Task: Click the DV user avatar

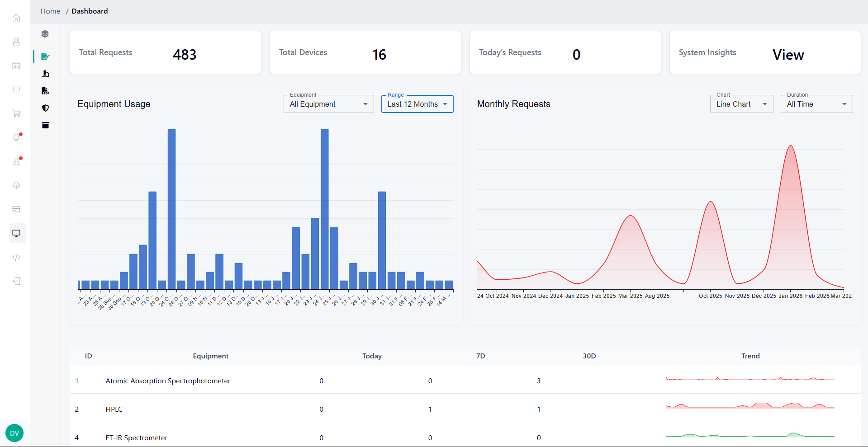Action: (x=14, y=433)
